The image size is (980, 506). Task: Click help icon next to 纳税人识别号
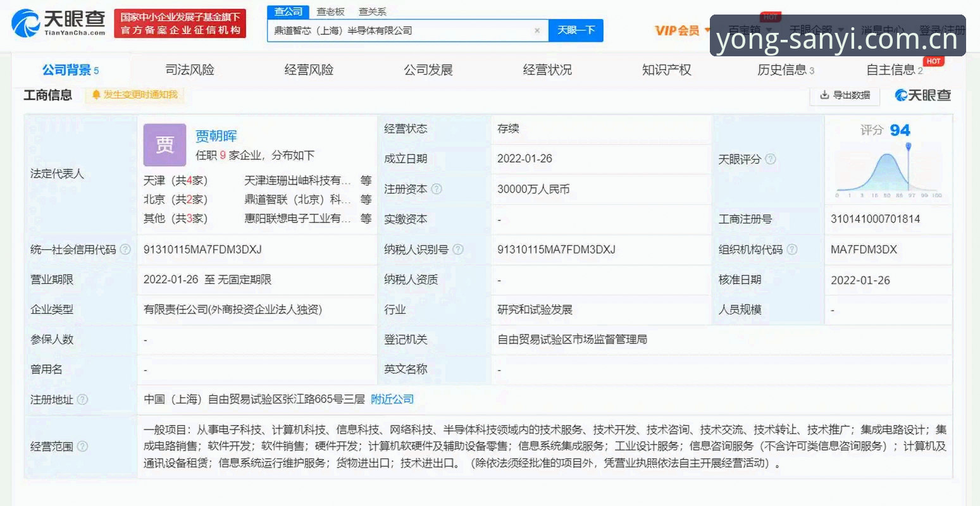point(458,249)
